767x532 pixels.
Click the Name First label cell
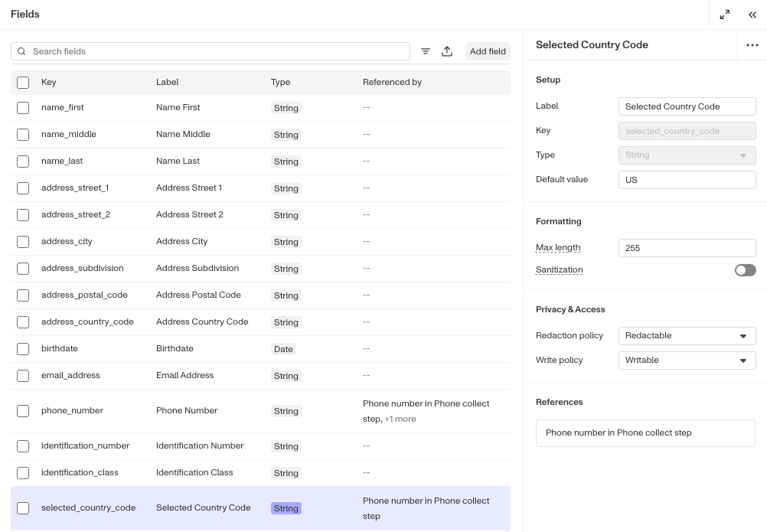point(178,108)
